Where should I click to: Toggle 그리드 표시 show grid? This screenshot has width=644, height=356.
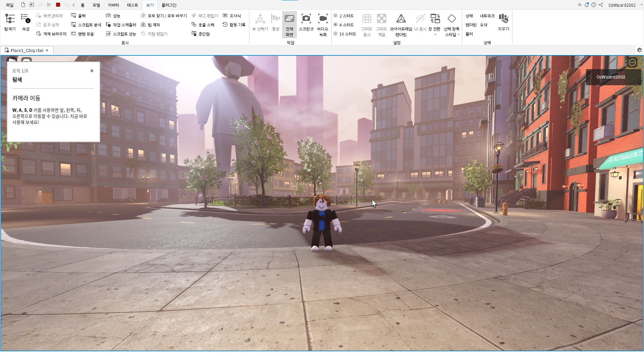point(367,25)
